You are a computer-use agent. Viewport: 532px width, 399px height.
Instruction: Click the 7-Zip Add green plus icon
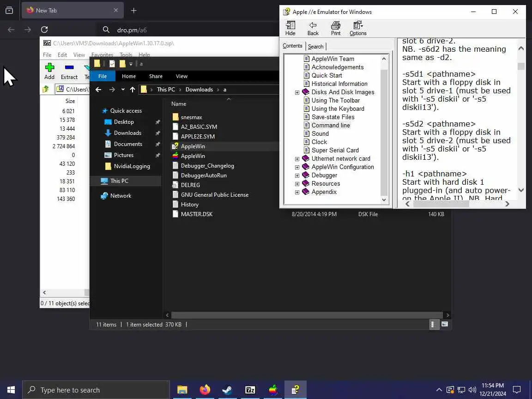point(49,67)
